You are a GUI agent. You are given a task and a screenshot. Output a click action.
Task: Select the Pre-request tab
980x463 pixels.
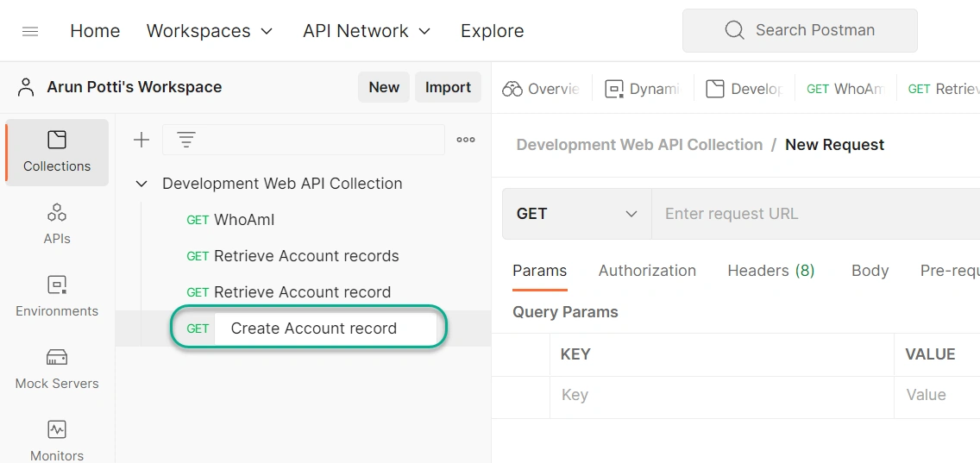tap(950, 271)
